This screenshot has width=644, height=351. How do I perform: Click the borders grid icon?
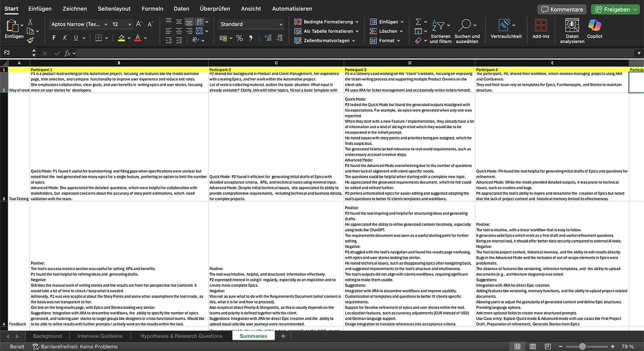98,38
